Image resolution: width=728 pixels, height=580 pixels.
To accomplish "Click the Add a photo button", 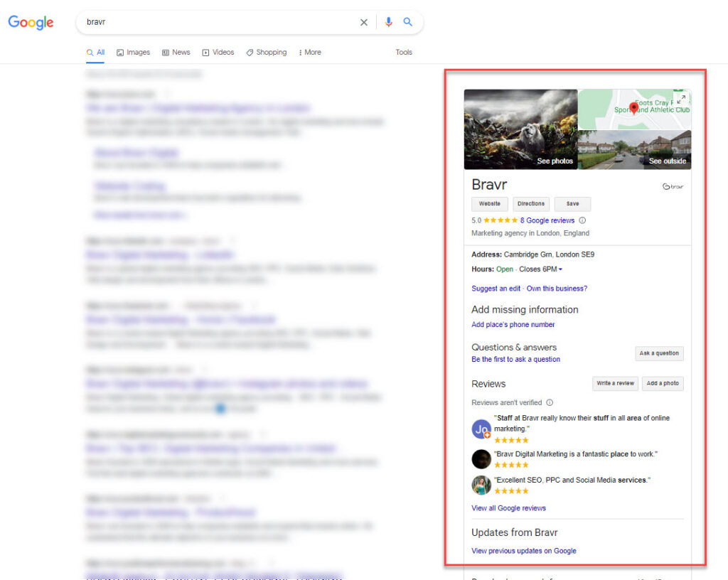I will pos(663,383).
